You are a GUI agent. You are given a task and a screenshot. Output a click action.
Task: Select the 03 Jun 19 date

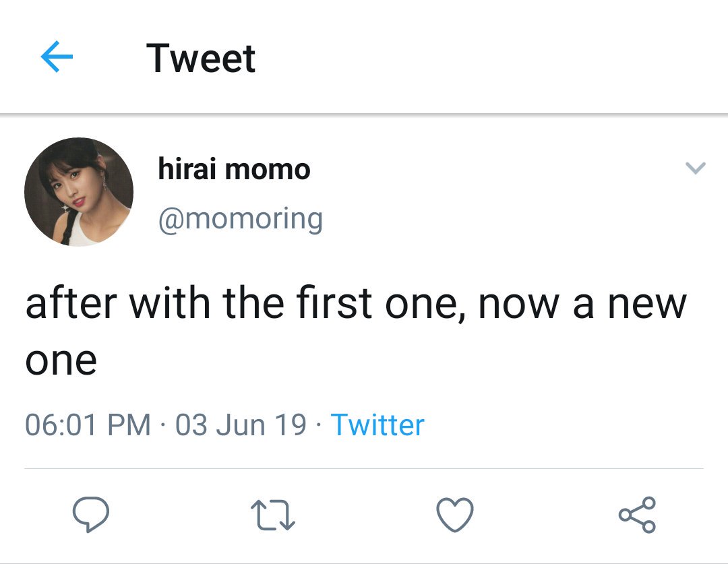point(241,424)
